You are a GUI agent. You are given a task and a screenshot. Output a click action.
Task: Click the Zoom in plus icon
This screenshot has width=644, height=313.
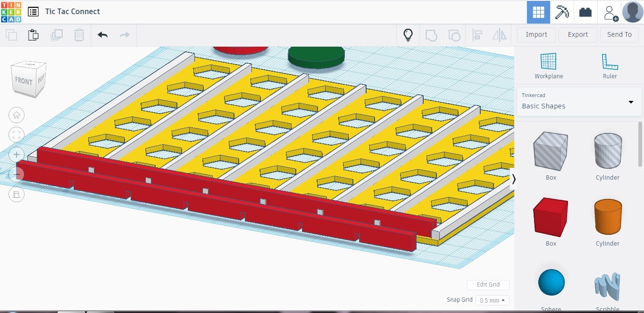coord(17,155)
